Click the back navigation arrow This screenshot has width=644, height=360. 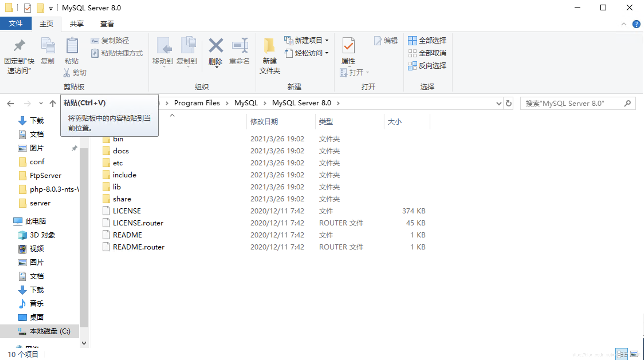click(10, 103)
